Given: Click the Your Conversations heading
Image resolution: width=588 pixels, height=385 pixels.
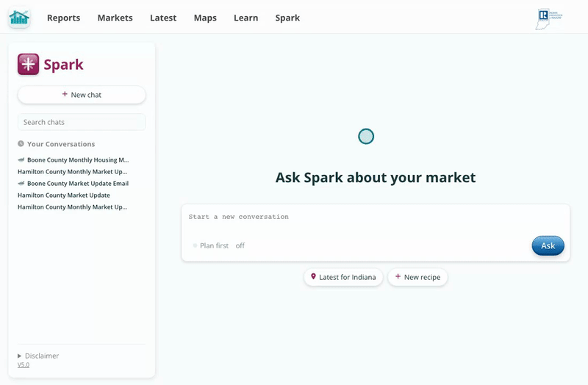Looking at the screenshot, I should click(61, 144).
